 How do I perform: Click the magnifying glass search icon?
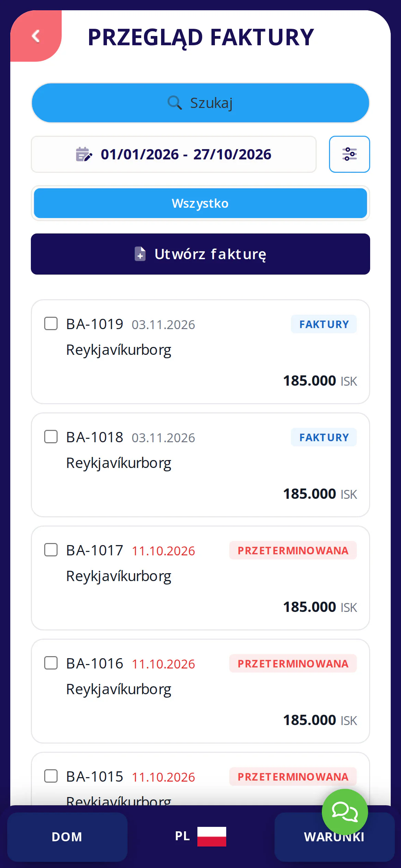pos(174,103)
